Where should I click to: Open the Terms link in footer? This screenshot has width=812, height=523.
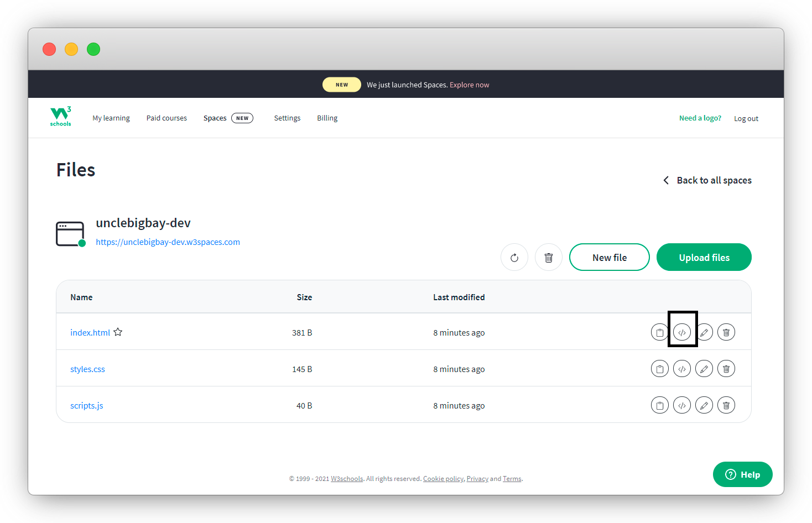(x=512, y=479)
